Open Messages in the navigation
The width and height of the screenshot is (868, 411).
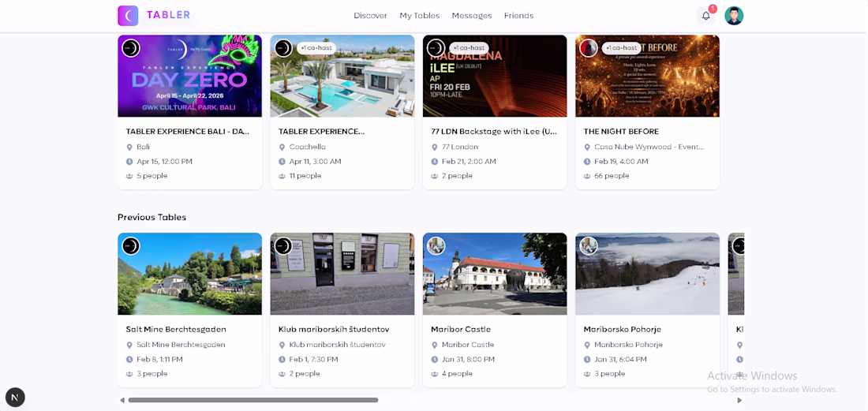click(472, 16)
